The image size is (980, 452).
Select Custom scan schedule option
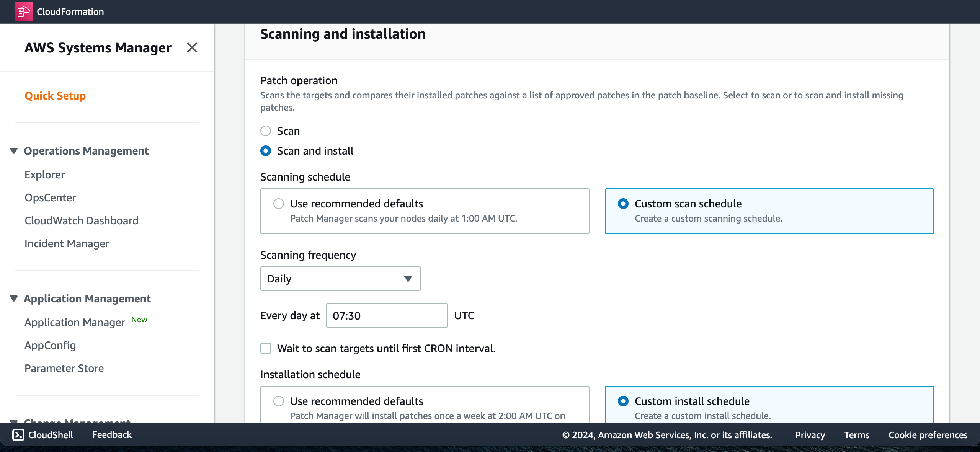coord(623,204)
